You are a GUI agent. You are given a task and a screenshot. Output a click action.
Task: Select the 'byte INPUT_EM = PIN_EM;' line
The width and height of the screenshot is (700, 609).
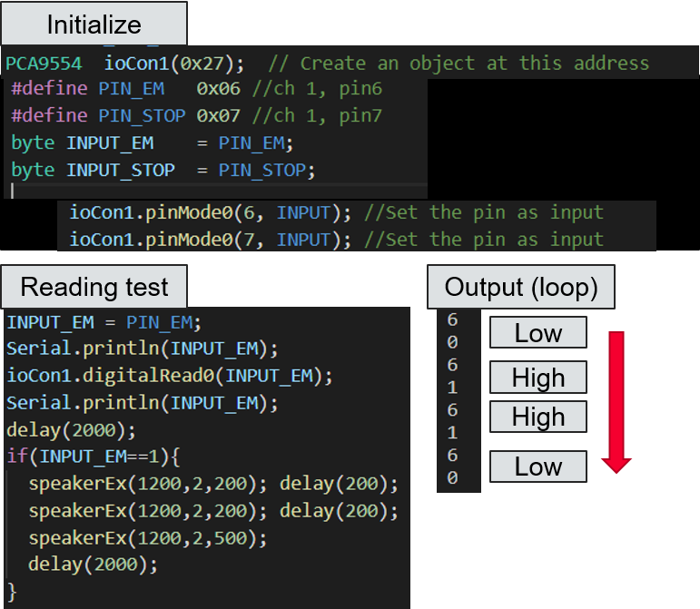click(153, 143)
